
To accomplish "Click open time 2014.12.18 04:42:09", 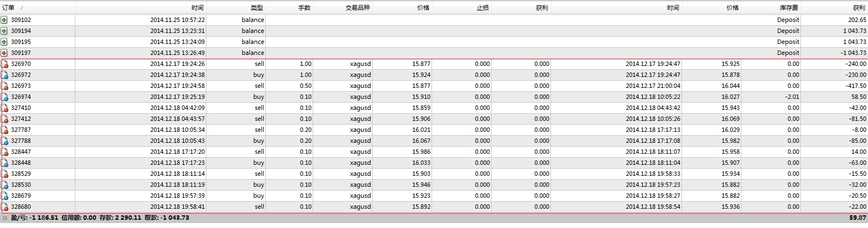I will [177, 108].
